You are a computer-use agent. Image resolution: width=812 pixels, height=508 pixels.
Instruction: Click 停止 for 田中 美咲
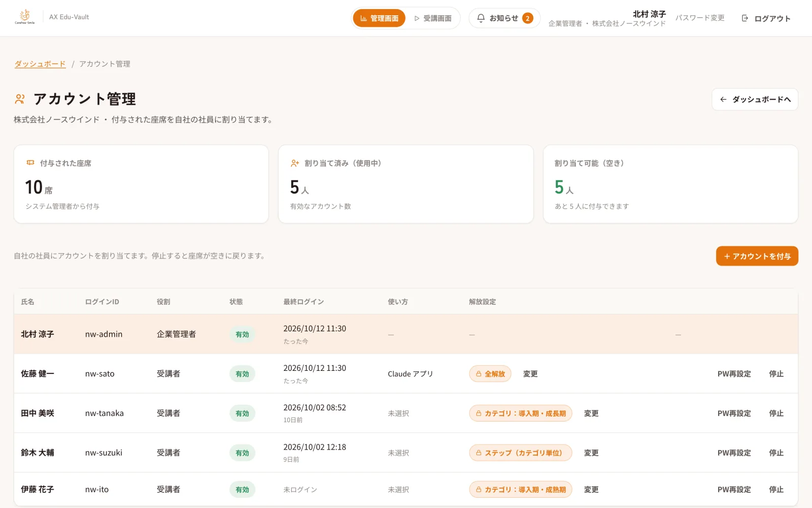coord(776,414)
